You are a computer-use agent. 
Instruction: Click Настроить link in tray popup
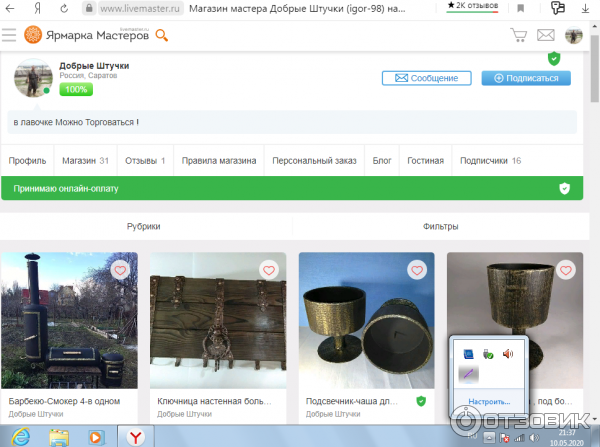tap(482, 402)
